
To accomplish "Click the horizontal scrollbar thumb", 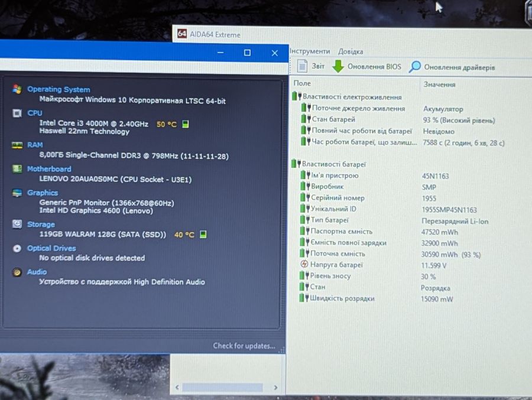I will click(222, 387).
